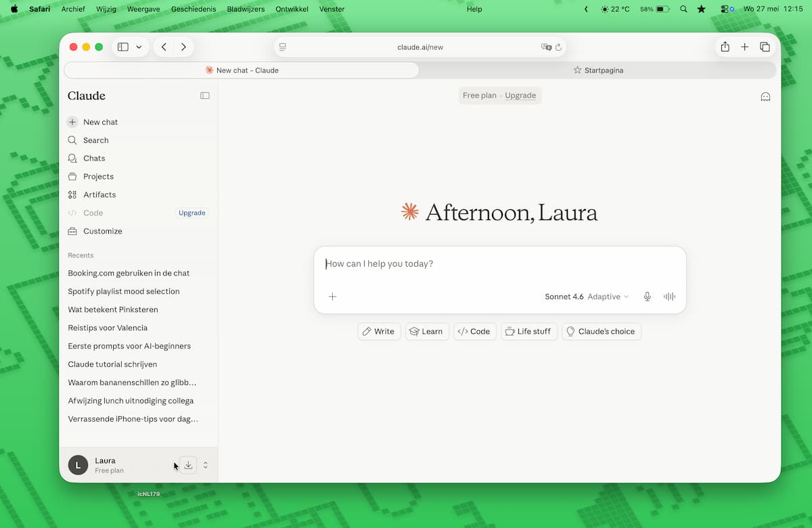The height and width of the screenshot is (528, 812).
Task: Switch to the Startpagina tab
Action: click(x=598, y=70)
